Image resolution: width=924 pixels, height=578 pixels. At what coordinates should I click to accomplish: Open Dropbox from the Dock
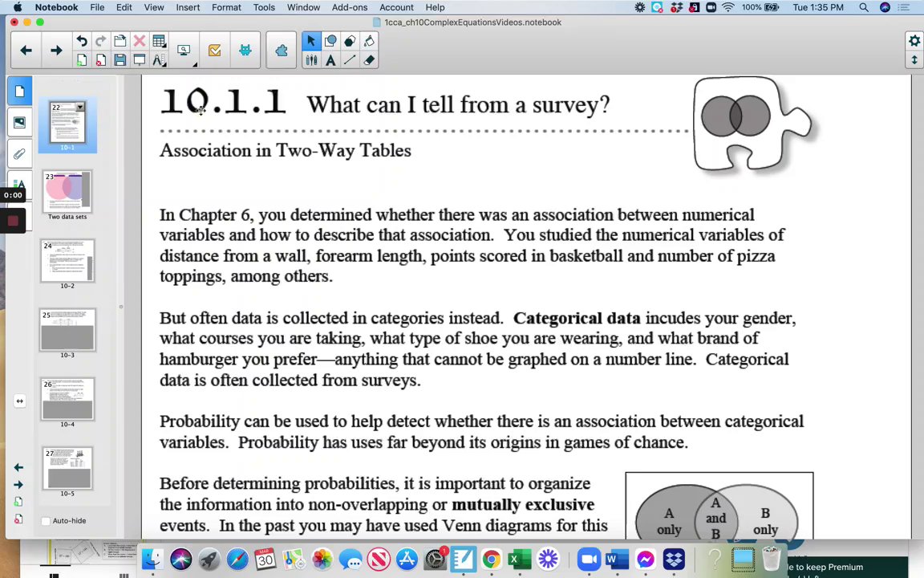(x=674, y=559)
